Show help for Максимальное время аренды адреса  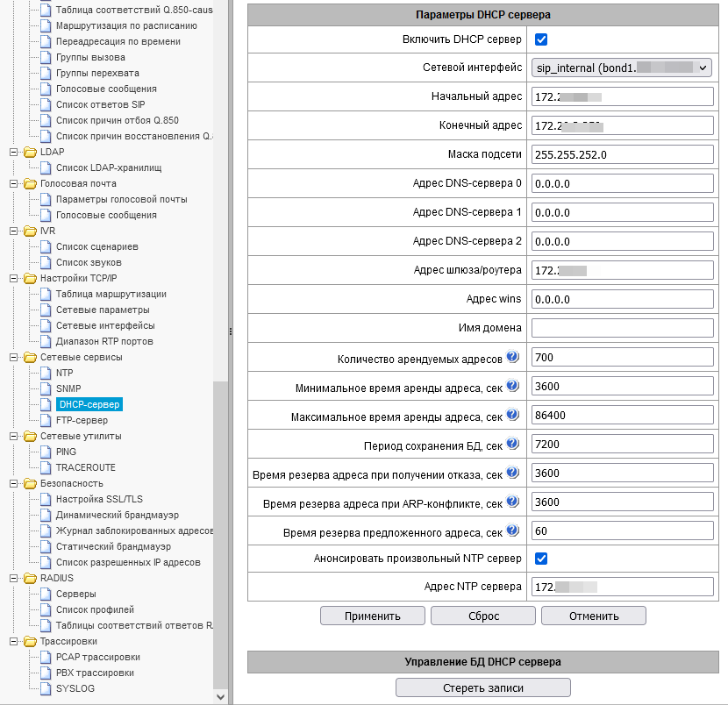click(512, 414)
